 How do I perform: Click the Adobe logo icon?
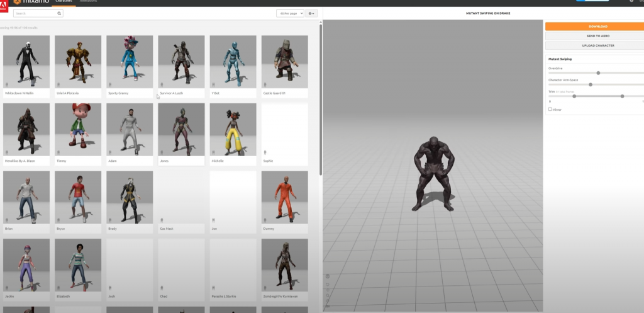coord(3,5)
